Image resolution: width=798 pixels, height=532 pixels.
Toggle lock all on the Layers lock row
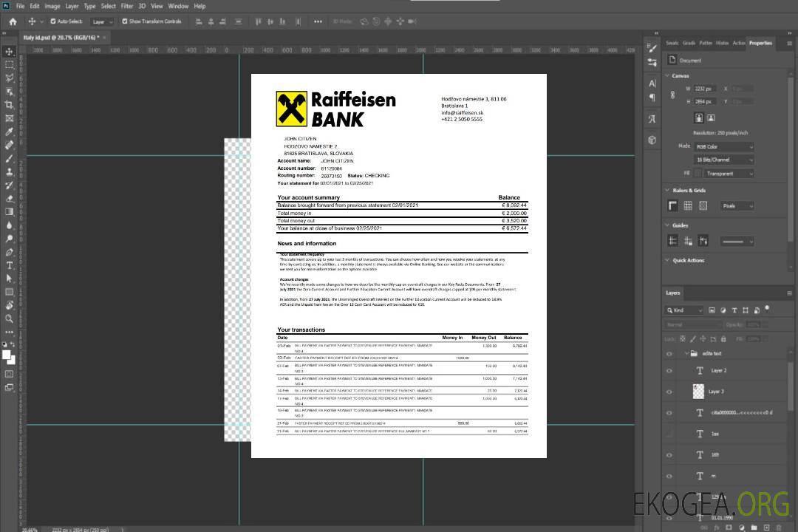tap(723, 338)
